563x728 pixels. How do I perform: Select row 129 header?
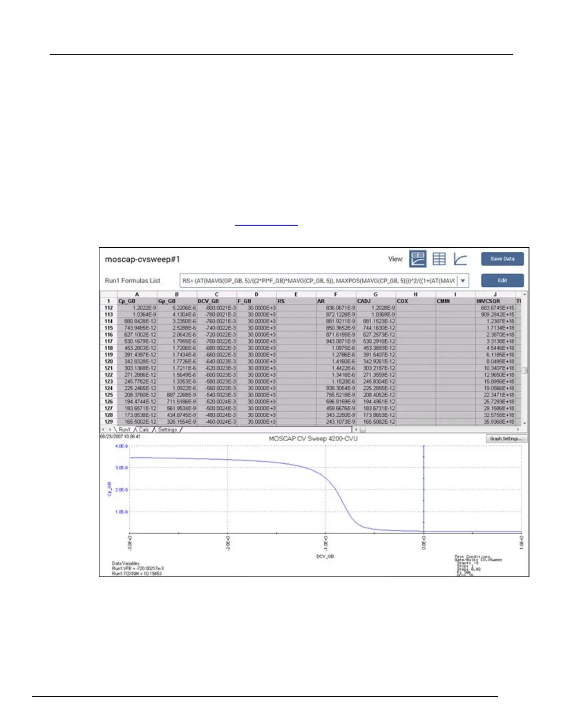point(109,421)
